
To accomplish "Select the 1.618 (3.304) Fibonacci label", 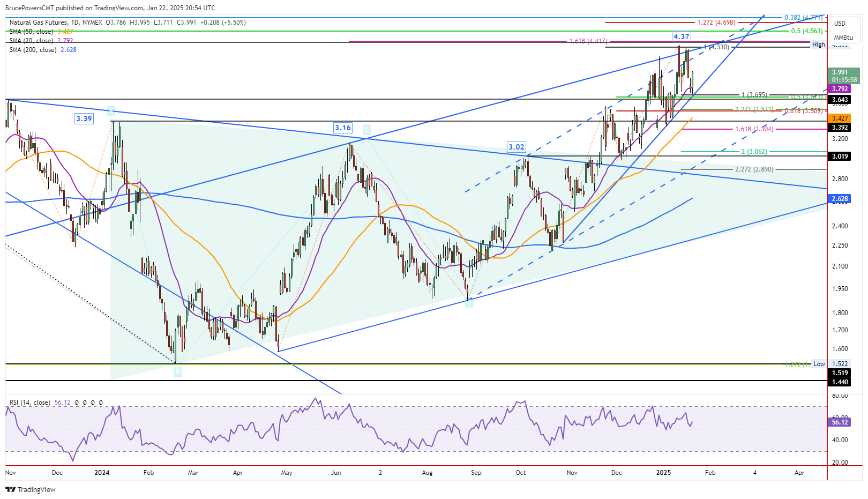I will tap(754, 129).
